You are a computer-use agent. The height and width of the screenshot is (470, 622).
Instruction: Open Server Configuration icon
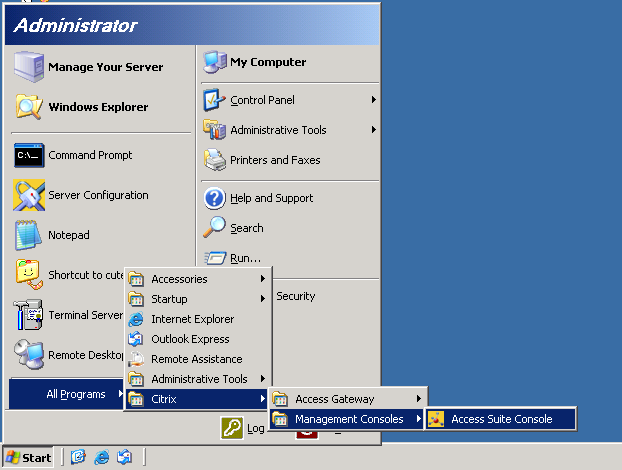coord(29,195)
